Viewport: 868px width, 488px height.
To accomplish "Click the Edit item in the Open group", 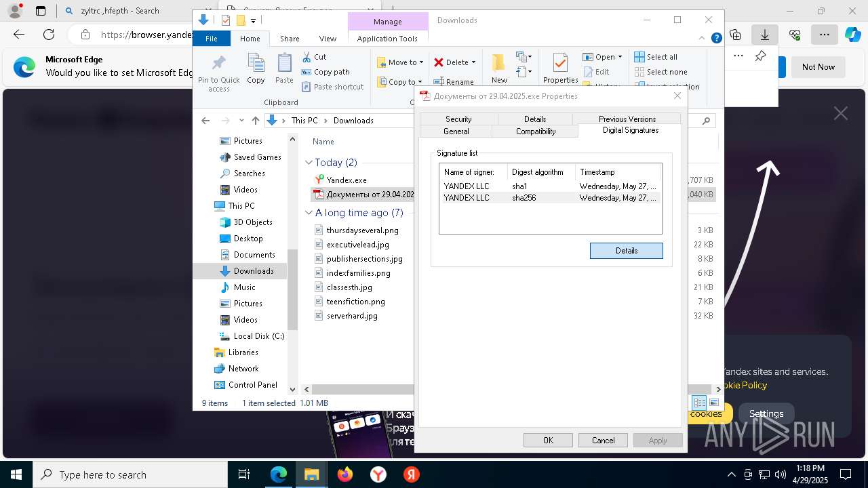I will coord(596,72).
